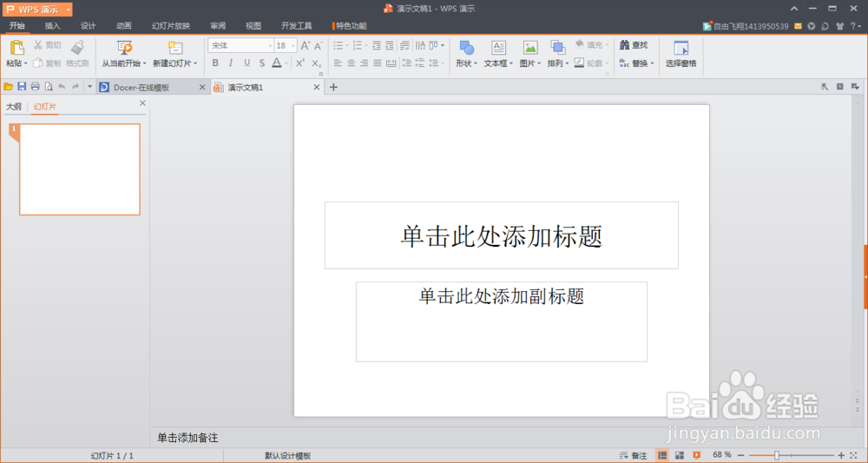Click fit slide to window icon
The image size is (868, 463).
[853, 455]
